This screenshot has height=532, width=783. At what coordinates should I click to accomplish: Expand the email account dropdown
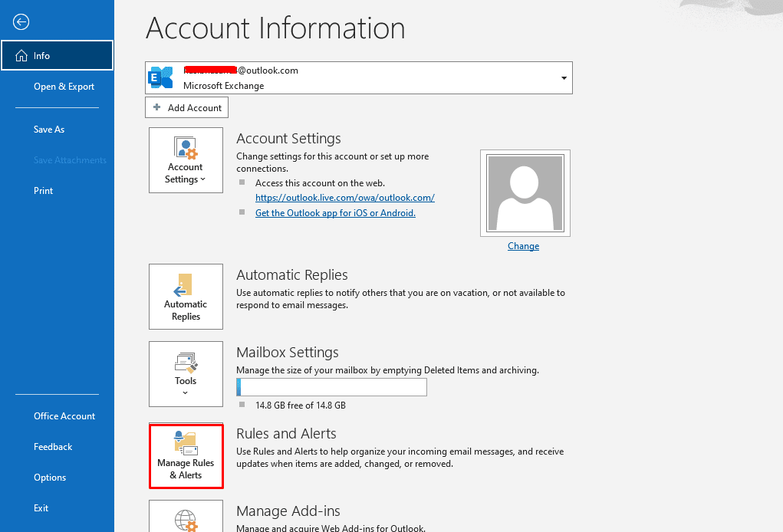[x=564, y=78]
